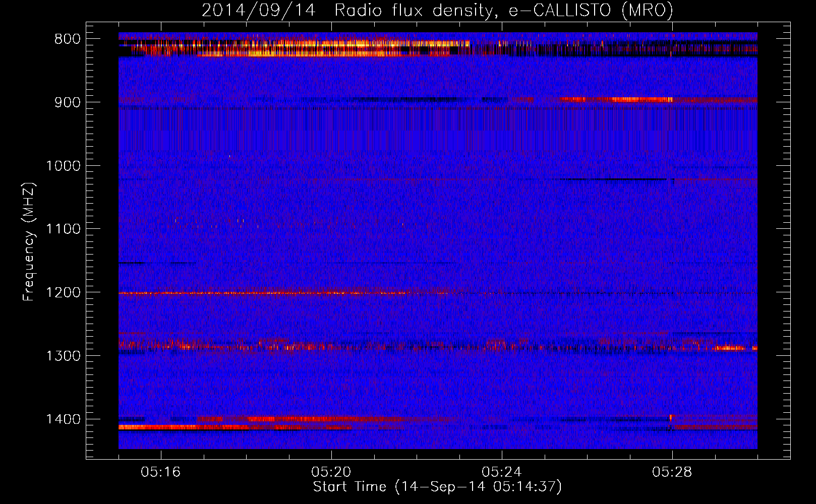Click the 1300 frequency tick label
Viewport: 816px width, 504px height.
[x=63, y=356]
